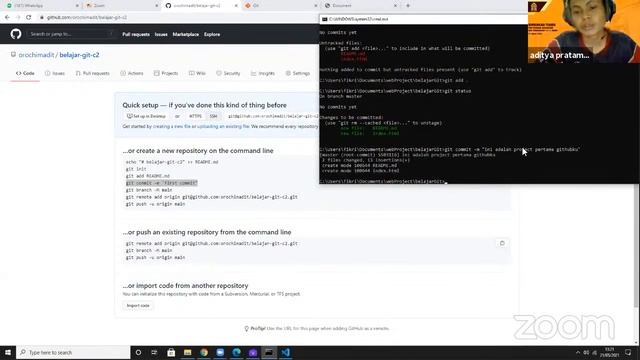This screenshot has height=360, width=640.
Task: Click the GitHub search or jump to field
Action: [x=70, y=34]
